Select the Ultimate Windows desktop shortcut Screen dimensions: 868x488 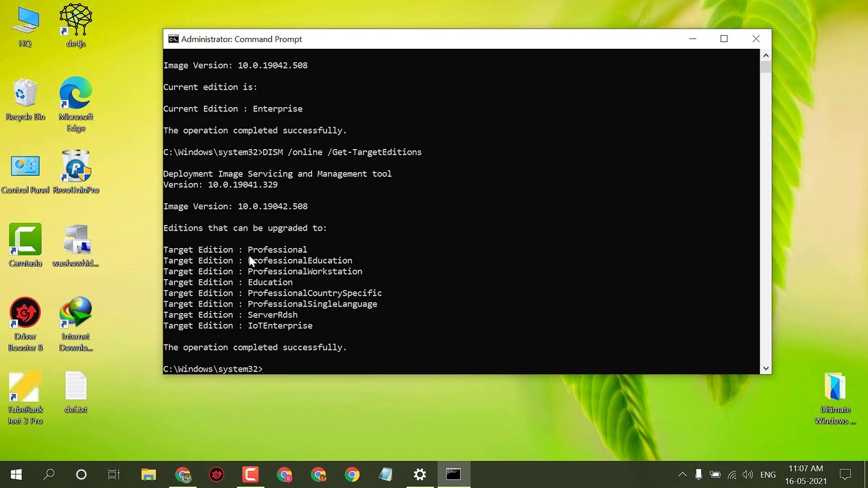835,399
